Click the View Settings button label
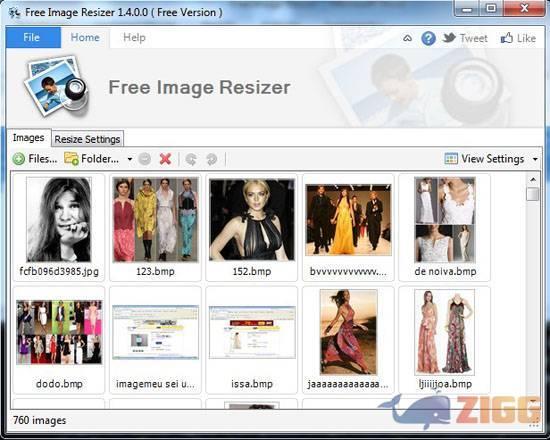Image resolution: width=550 pixels, height=440 pixels. (x=492, y=159)
